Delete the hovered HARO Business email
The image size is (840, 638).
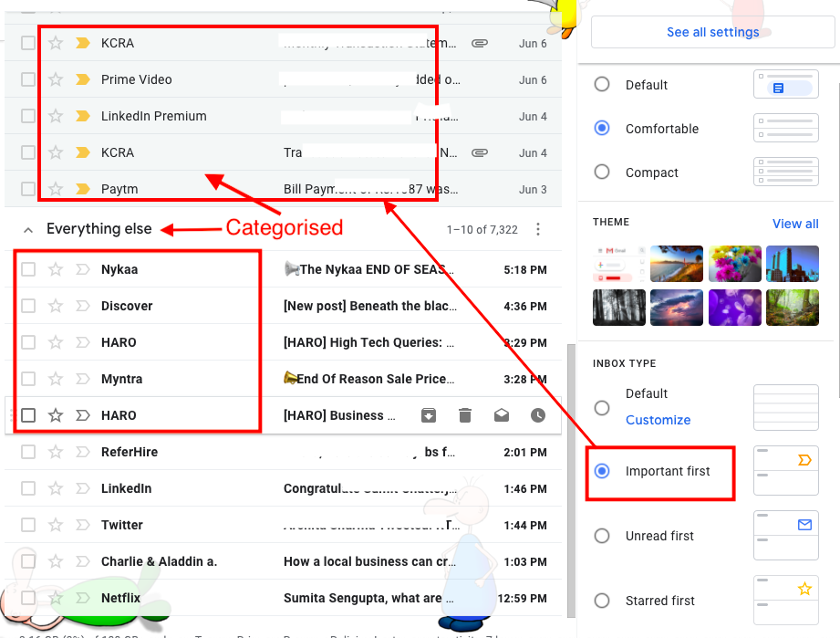click(465, 415)
